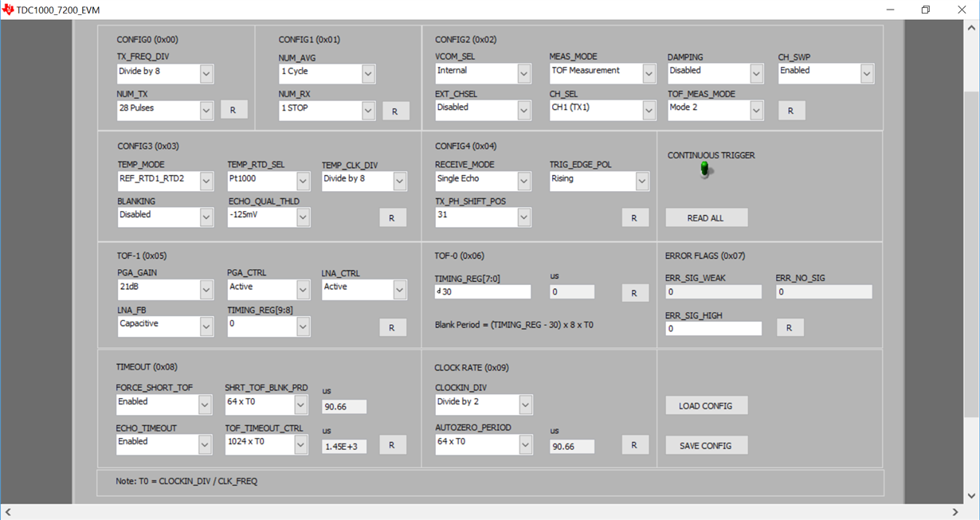980x520 pixels.
Task: Click the TOF timeout 1.45E+3 us field
Action: pos(344,447)
